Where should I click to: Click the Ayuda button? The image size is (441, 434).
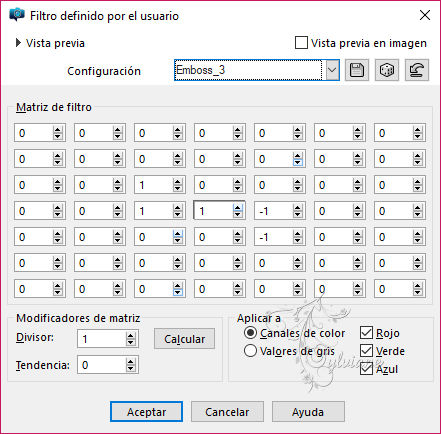click(308, 412)
